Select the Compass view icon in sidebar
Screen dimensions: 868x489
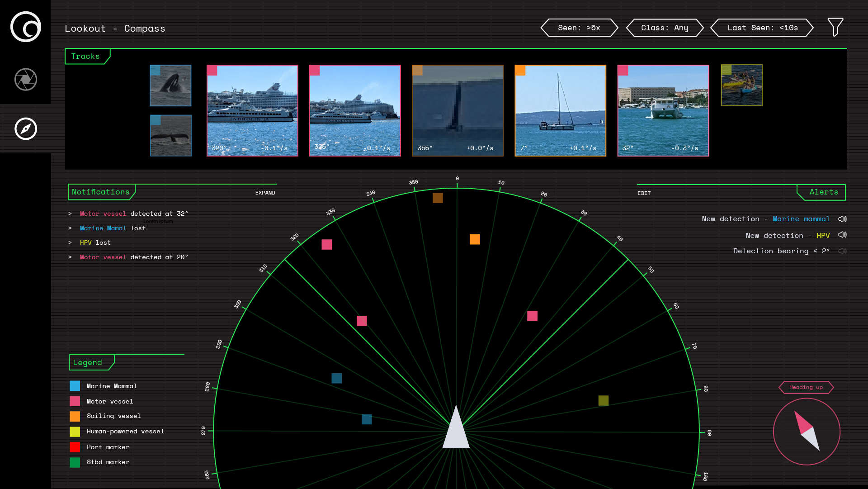coord(26,129)
